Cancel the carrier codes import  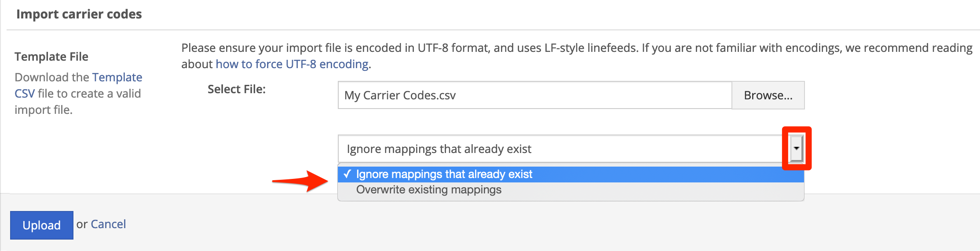tap(108, 224)
